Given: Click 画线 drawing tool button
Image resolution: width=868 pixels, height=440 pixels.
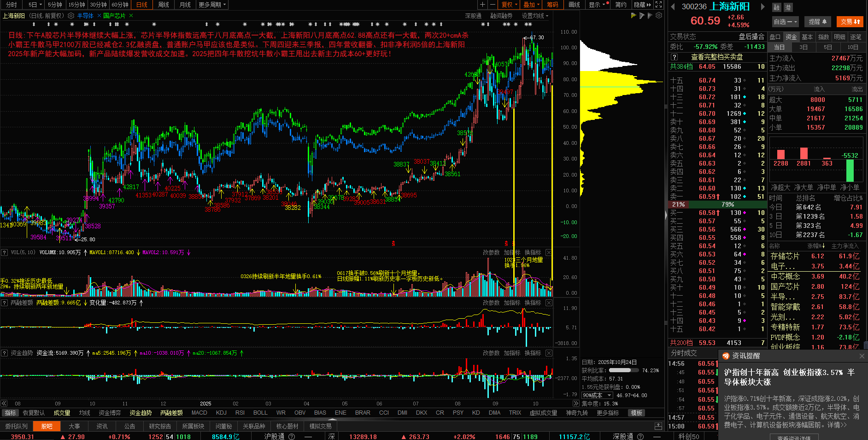Looking at the screenshot, I should point(574,5).
